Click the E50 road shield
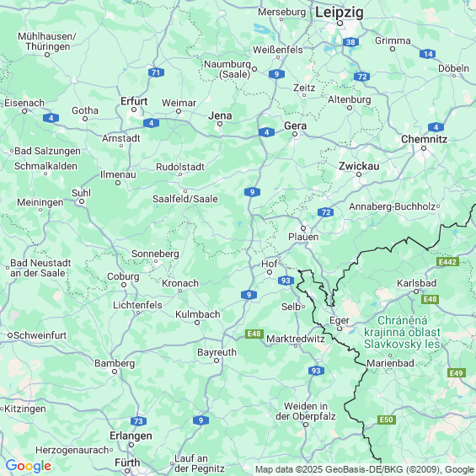 coord(387,420)
